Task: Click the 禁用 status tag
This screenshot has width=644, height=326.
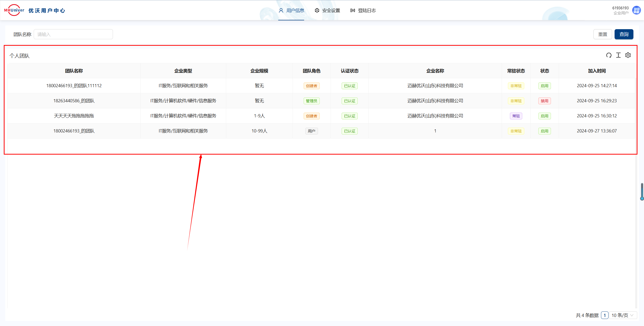Action: coord(544,101)
